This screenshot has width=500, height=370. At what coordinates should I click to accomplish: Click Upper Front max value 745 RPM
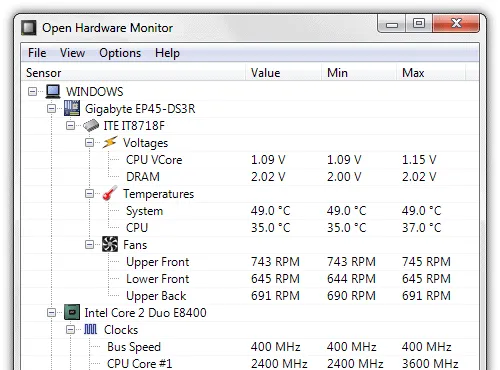426,262
